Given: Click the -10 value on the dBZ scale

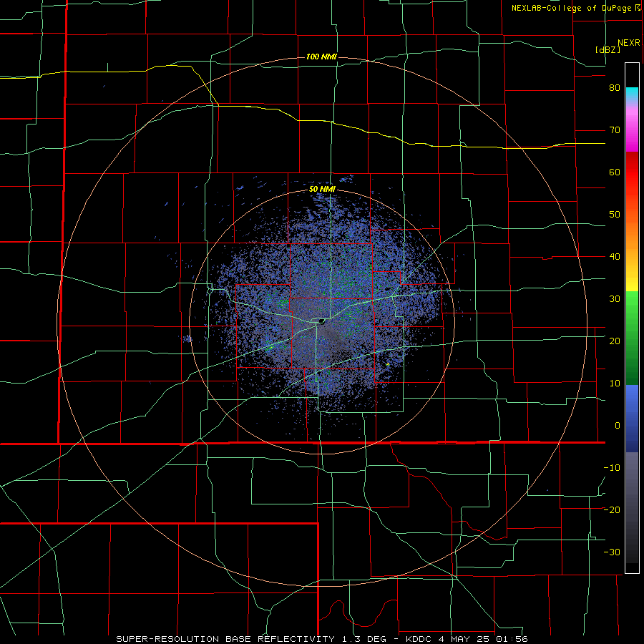Looking at the screenshot, I should click(x=612, y=468).
